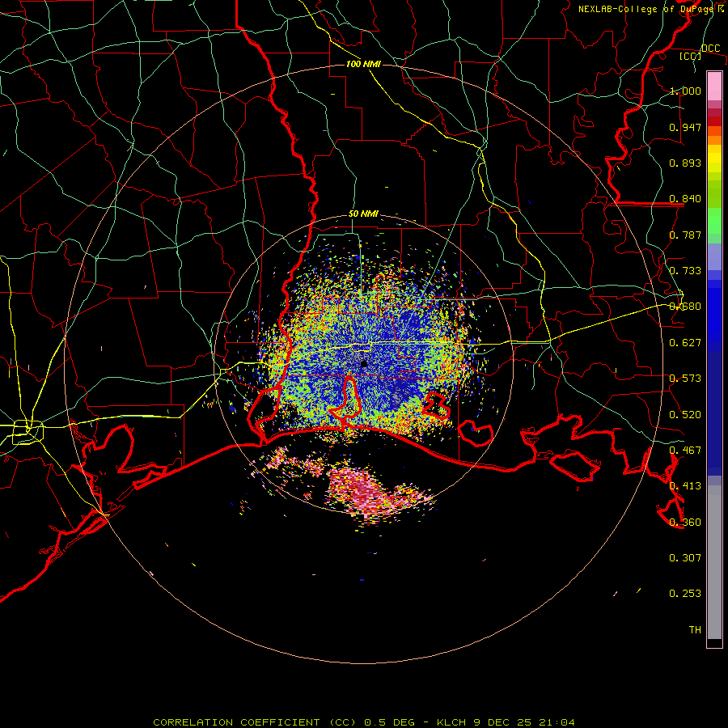Click the 0.893 color scale value
Image resolution: width=728 pixels, height=728 pixels.
coord(685,163)
